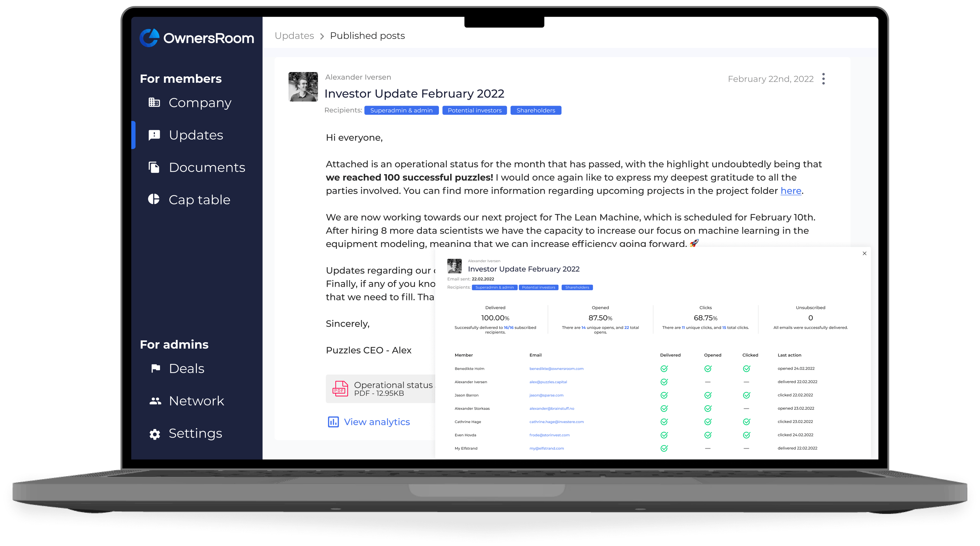This screenshot has height=546, width=980.
Task: Click the OwnersRoom logo icon
Action: pos(149,38)
